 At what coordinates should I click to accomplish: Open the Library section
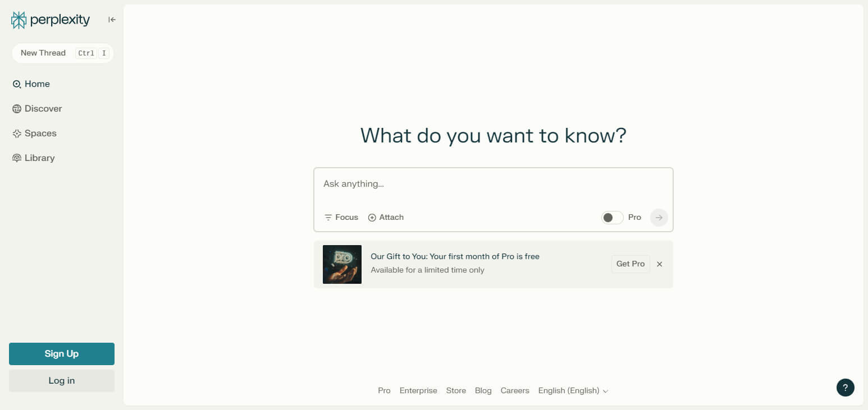(x=34, y=158)
